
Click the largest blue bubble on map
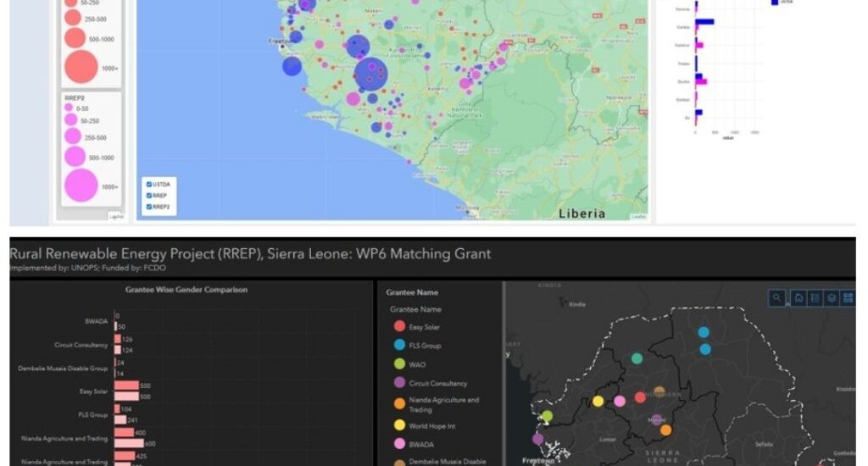point(370,73)
